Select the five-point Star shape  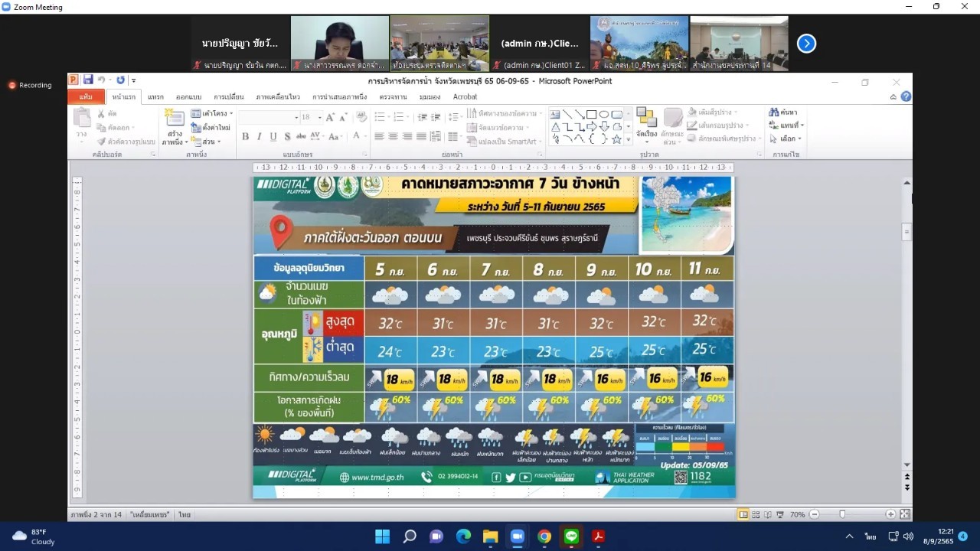point(616,139)
